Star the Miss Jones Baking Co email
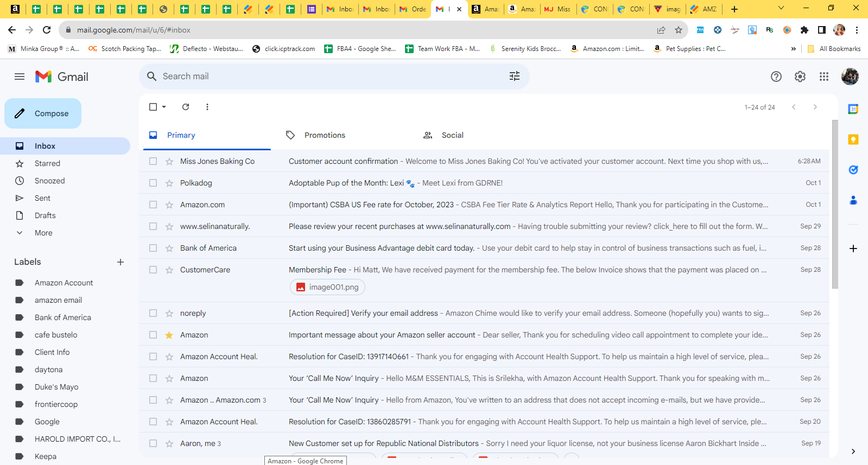 point(169,161)
